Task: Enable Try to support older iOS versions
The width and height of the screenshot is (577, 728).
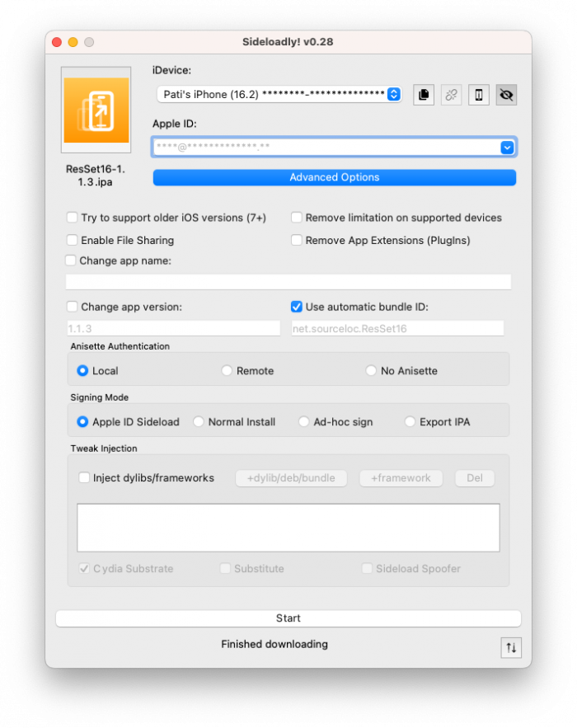Action: click(72, 218)
